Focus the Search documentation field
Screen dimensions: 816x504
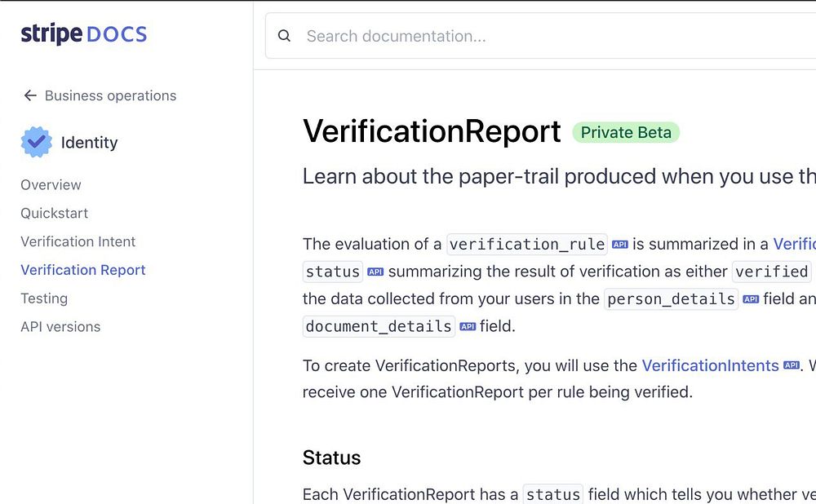click(490, 36)
